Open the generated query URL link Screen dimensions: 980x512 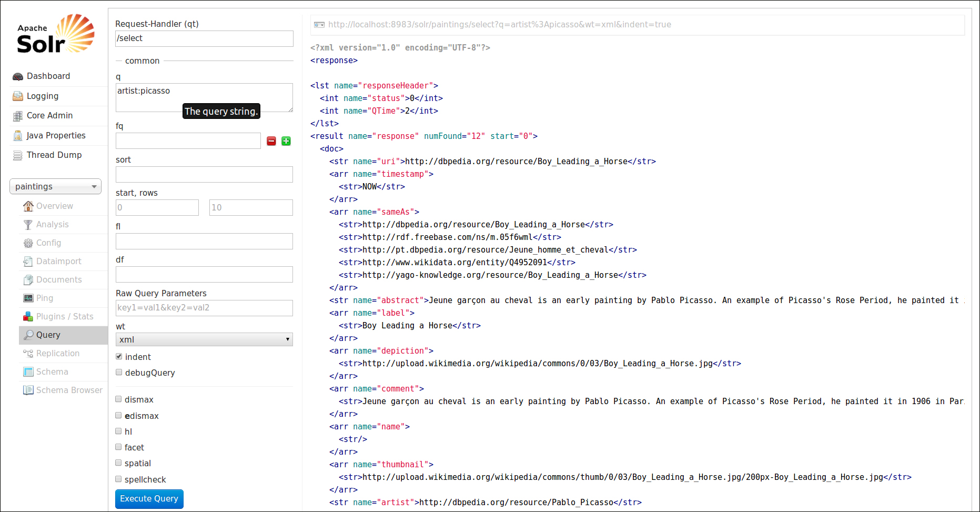click(x=500, y=25)
